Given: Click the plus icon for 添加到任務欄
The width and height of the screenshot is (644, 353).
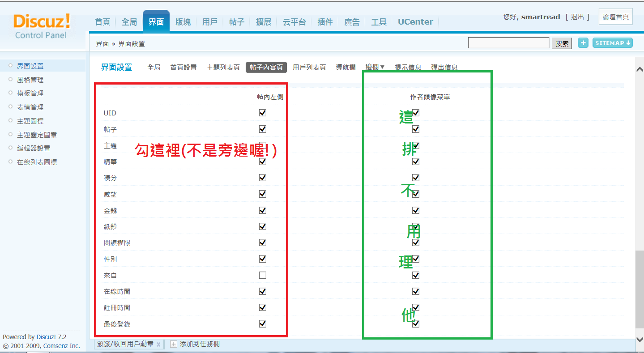Looking at the screenshot, I should pos(174,344).
